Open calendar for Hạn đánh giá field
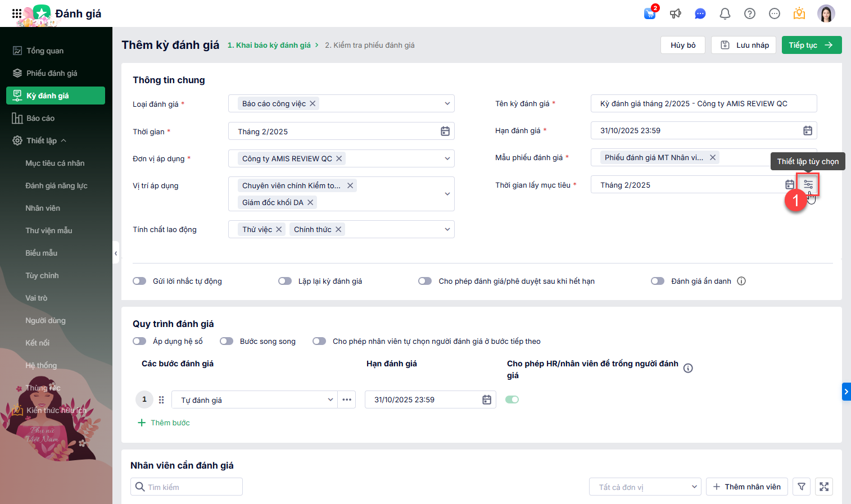 coord(807,131)
